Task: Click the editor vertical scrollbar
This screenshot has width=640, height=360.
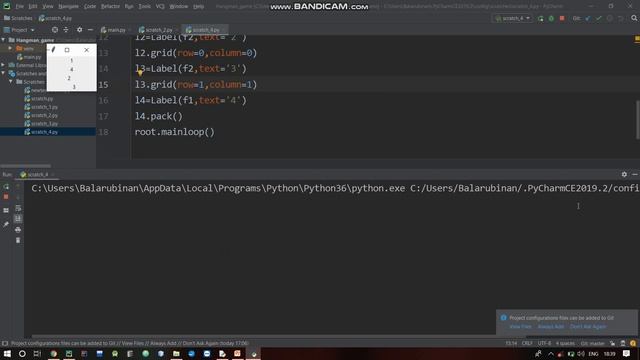Action: (x=638, y=120)
